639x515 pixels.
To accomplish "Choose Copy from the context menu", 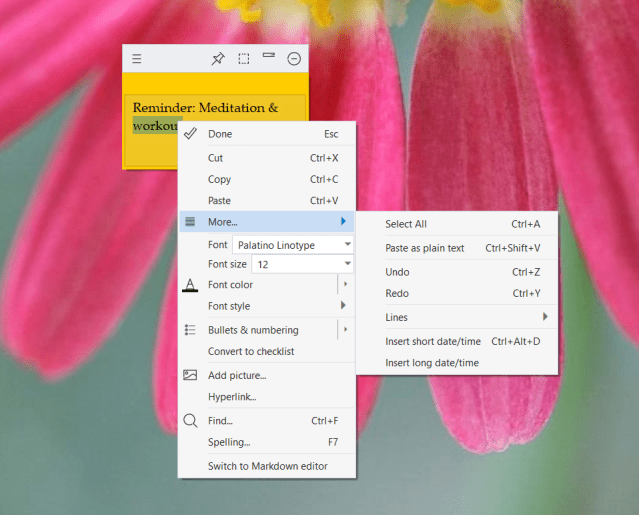I will point(267,179).
